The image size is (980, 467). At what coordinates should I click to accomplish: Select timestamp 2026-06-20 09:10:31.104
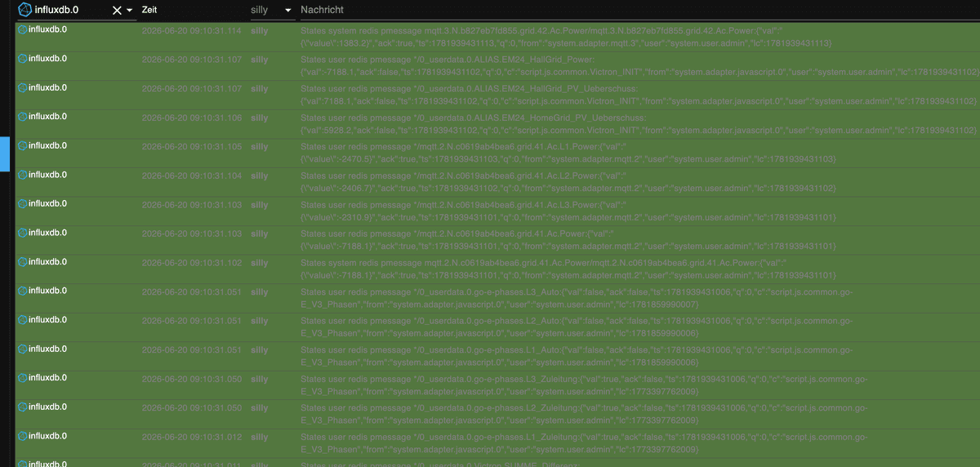pos(192,176)
